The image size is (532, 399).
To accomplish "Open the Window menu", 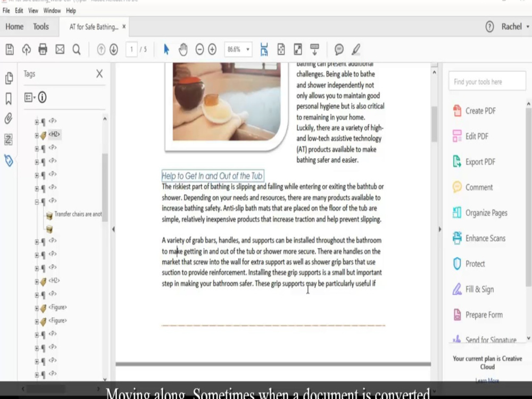I will [52, 11].
